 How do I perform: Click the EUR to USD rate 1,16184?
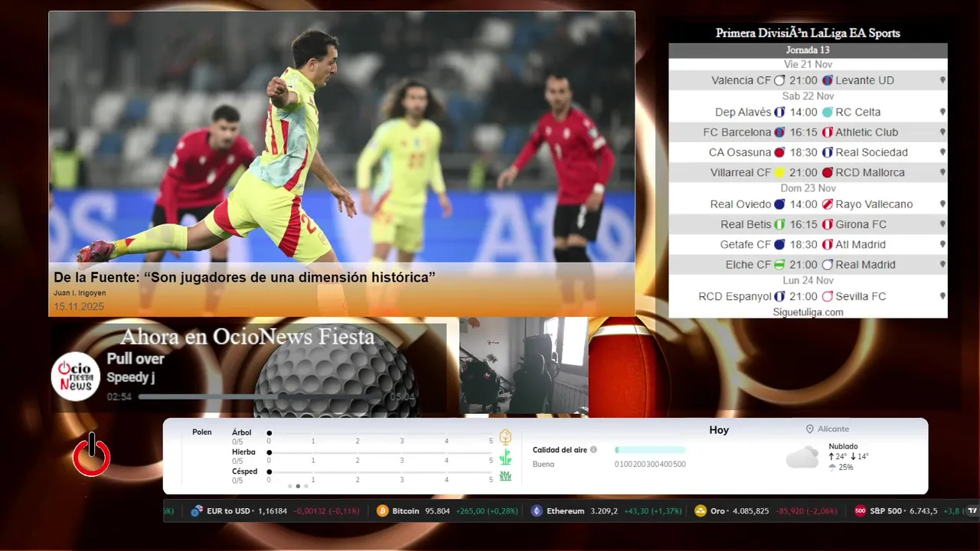[273, 511]
